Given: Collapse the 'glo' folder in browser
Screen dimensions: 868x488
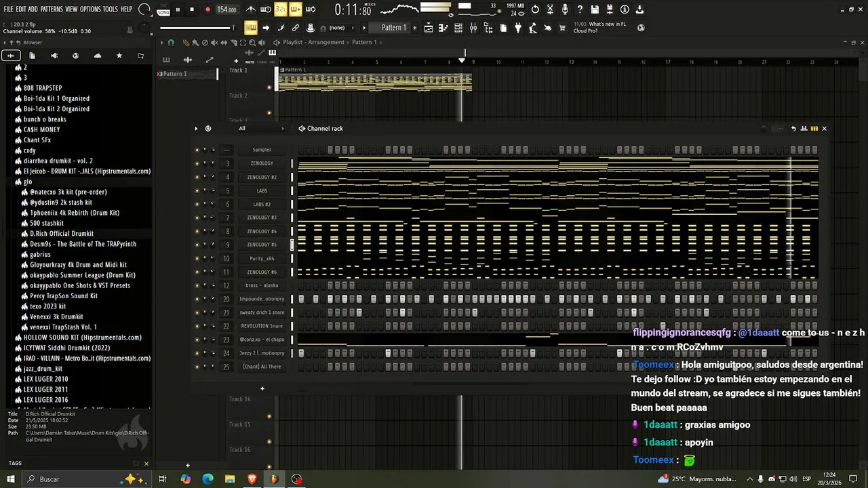Looking at the screenshot, I should click(x=28, y=182).
